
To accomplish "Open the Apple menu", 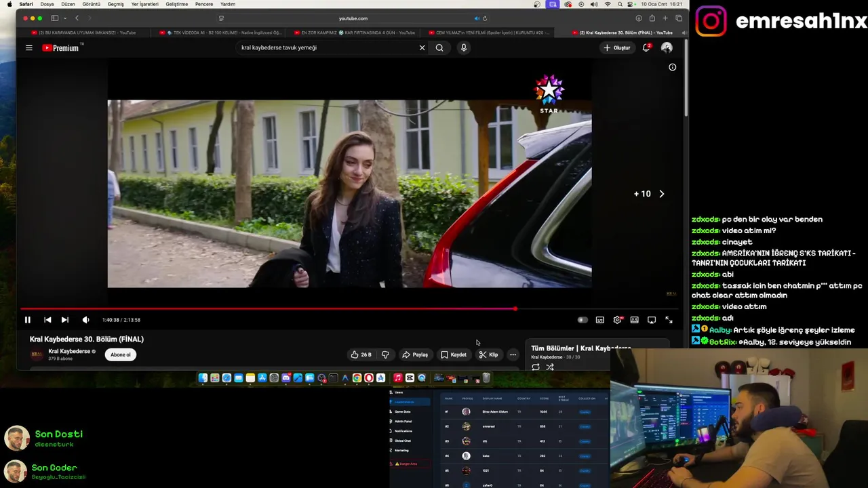I will pos(10,4).
